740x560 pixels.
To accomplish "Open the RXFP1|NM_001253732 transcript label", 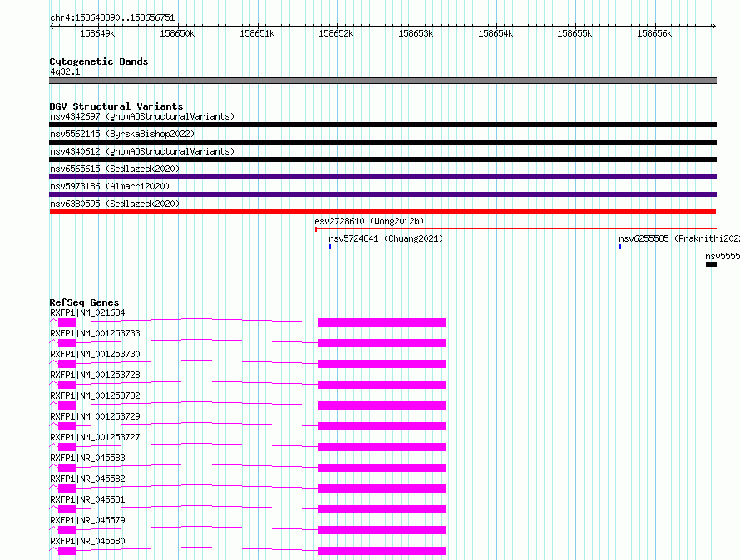I will [95, 395].
